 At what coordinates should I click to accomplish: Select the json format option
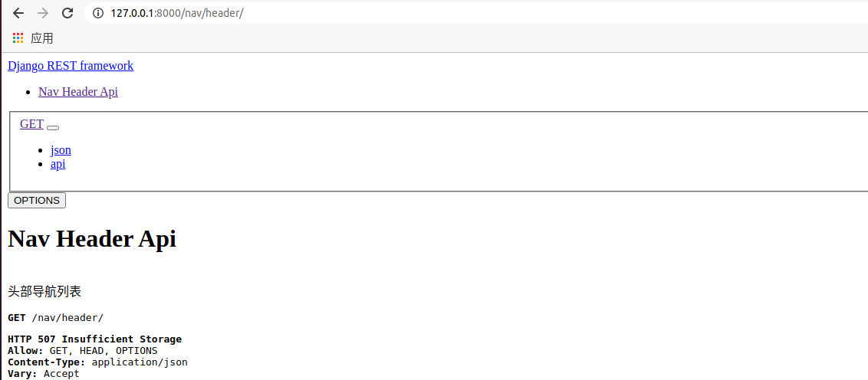(x=61, y=150)
